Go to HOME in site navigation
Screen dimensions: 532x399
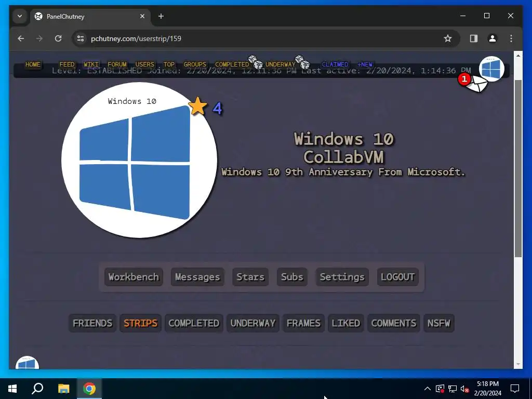pos(33,64)
